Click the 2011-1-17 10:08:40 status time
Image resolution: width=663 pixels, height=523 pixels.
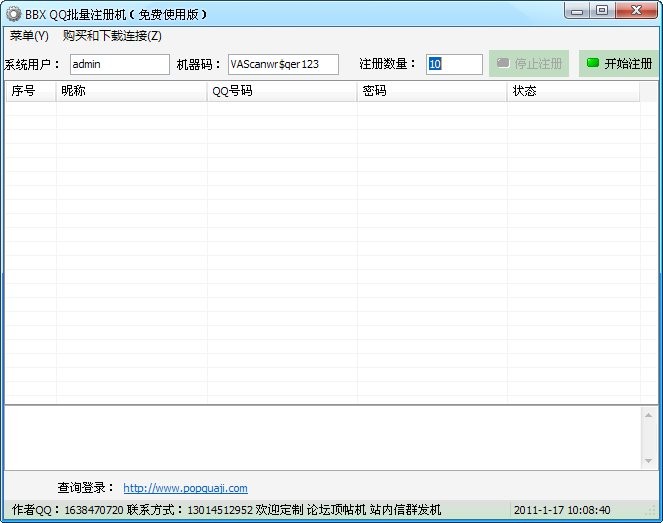point(562,510)
